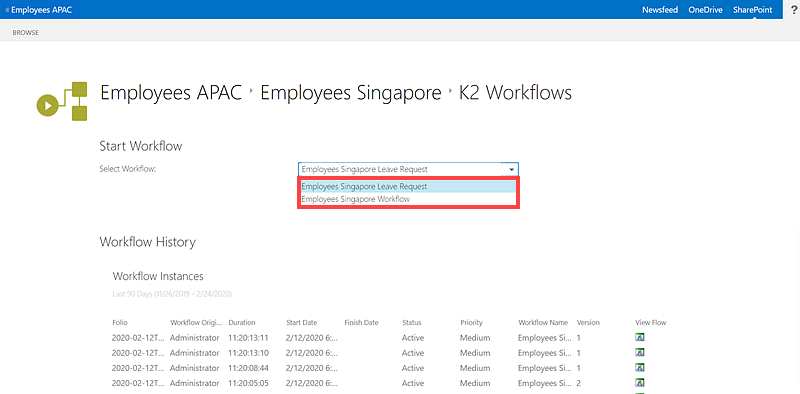Click the back arrow beside Employees APAC

tap(7, 10)
